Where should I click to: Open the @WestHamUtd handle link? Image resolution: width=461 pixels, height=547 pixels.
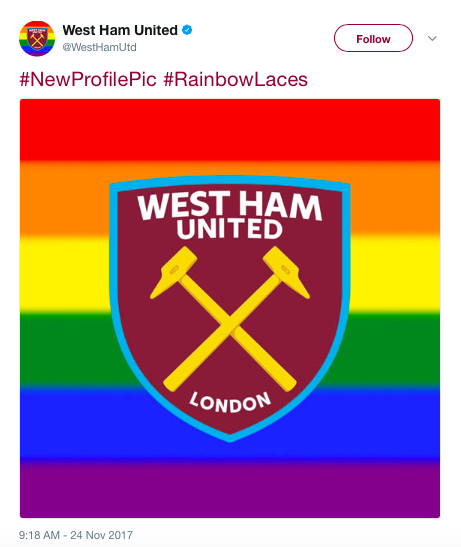coord(99,47)
